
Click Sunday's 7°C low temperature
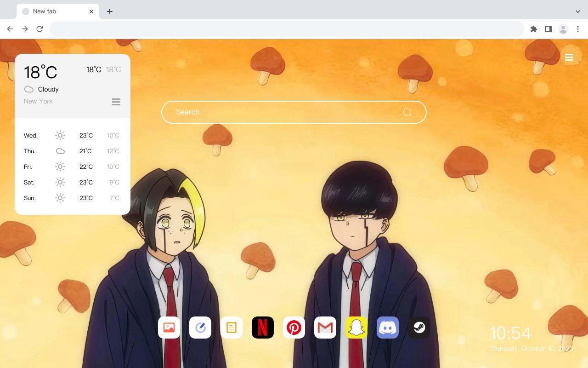coord(114,198)
